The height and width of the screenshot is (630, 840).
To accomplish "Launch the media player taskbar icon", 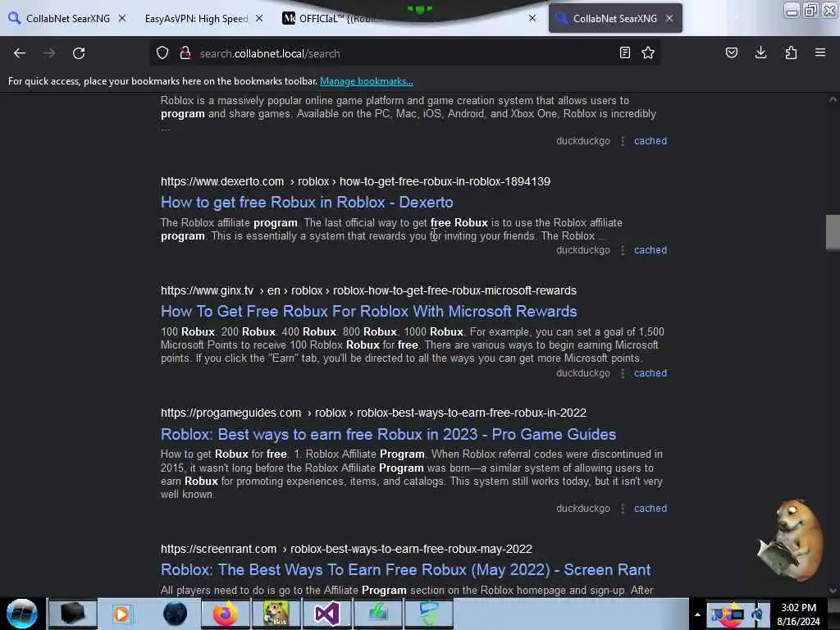I will point(121,614).
